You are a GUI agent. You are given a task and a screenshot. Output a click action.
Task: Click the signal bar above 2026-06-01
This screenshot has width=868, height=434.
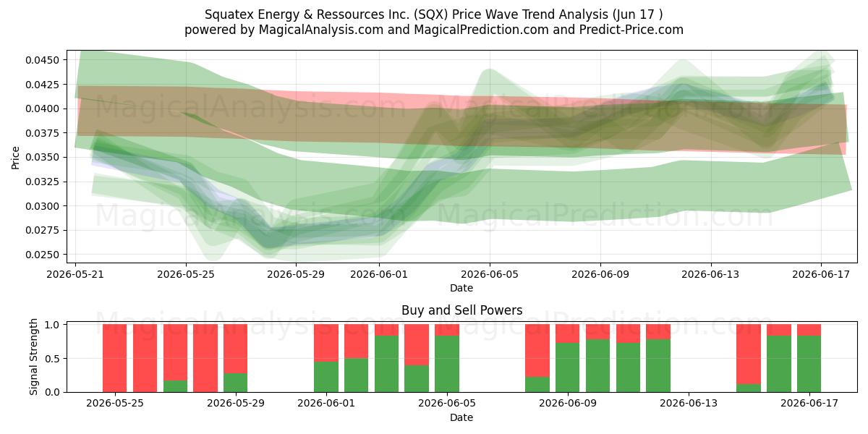tap(326, 358)
